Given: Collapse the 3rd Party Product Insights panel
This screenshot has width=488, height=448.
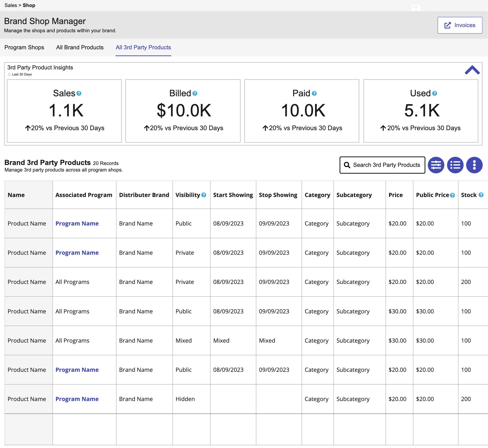Looking at the screenshot, I should point(472,70).
